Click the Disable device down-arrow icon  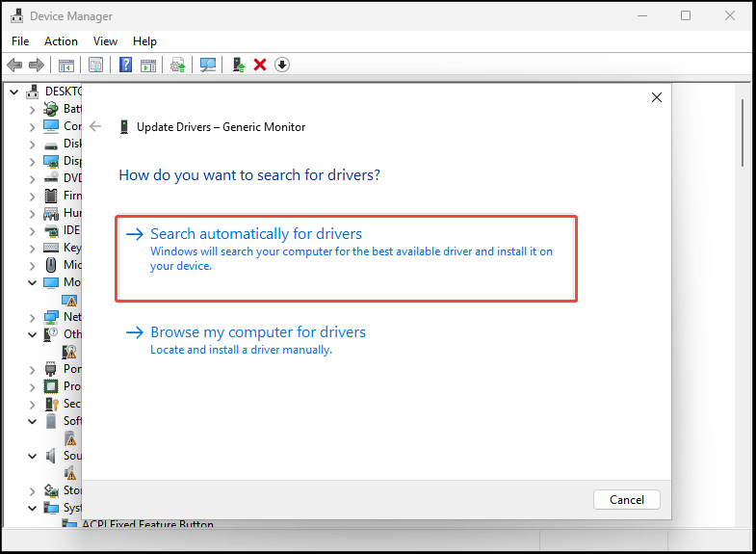[282, 65]
